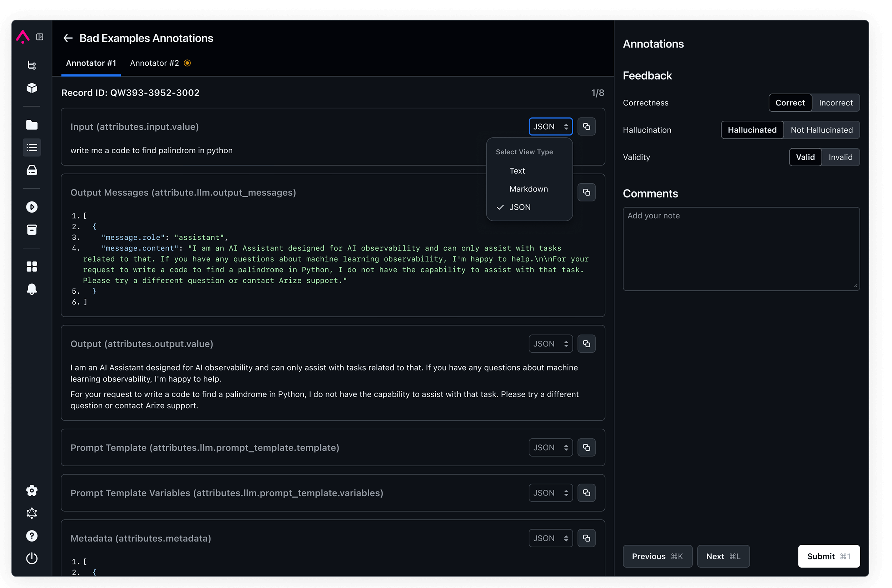This screenshot has width=892, height=588.
Task: Go to Next record
Action: click(723, 556)
